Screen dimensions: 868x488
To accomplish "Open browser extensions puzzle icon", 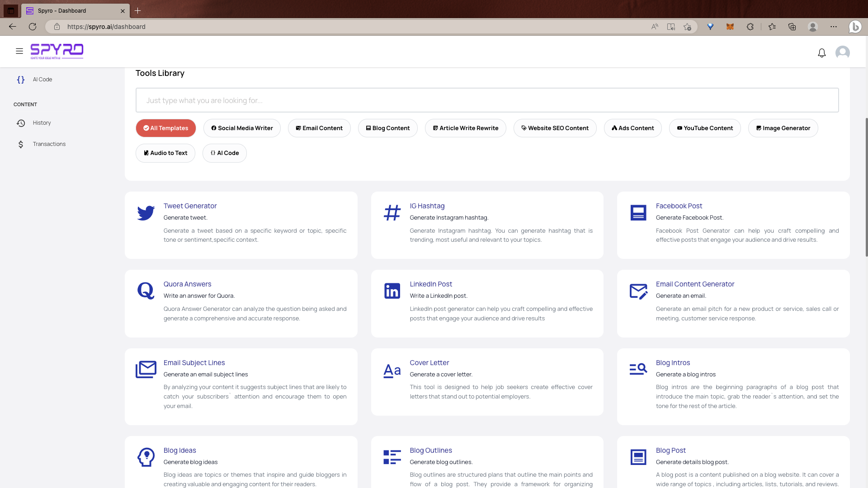I will tap(750, 27).
